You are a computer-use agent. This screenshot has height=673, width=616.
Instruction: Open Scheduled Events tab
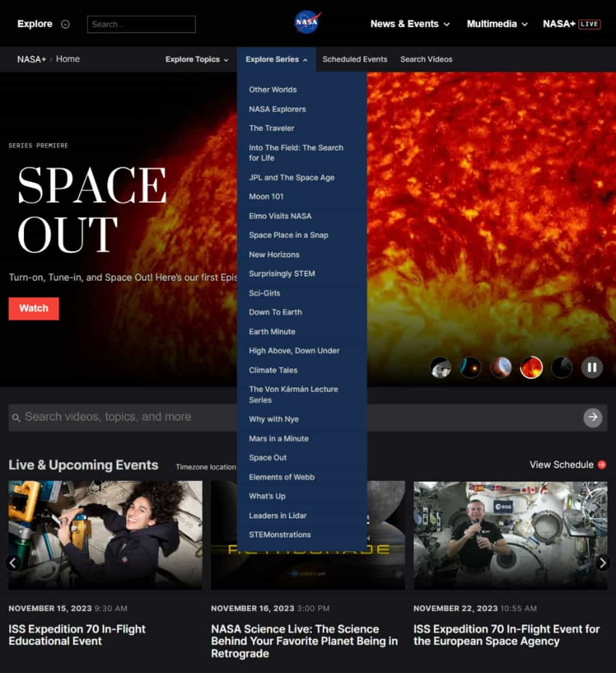[355, 59]
